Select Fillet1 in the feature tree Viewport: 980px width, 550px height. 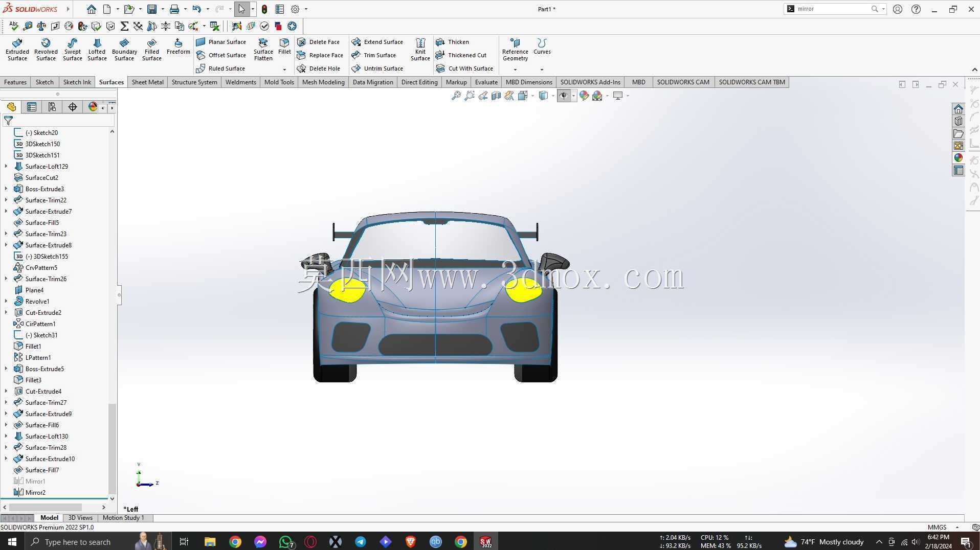click(x=33, y=347)
